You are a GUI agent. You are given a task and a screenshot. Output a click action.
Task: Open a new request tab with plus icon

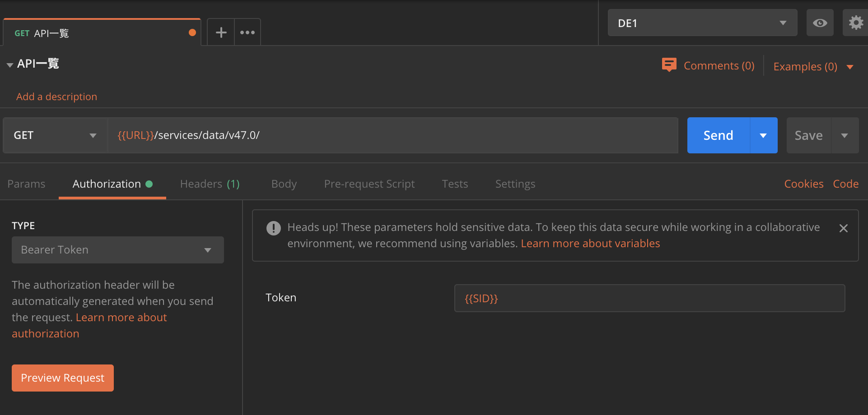pyautogui.click(x=221, y=32)
